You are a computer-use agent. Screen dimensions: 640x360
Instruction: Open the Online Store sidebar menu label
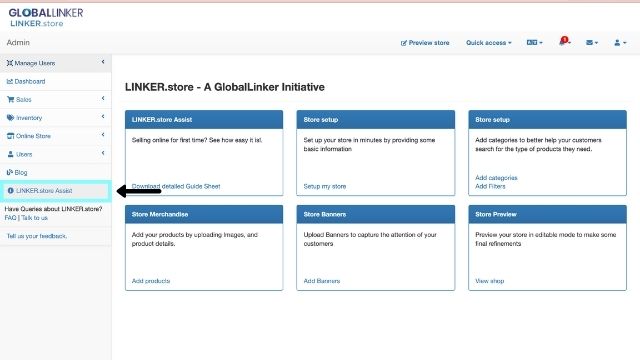(x=33, y=136)
